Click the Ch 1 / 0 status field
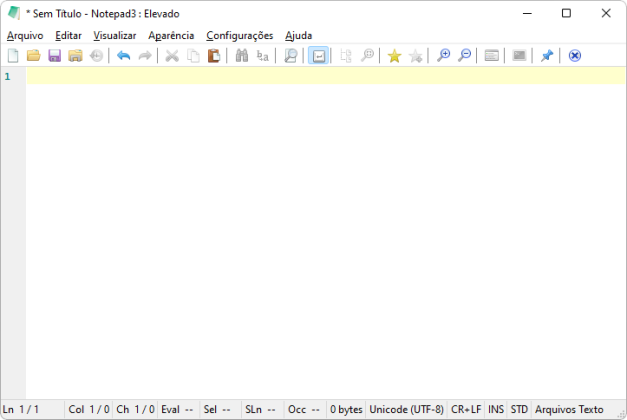The image size is (627, 420). (x=135, y=410)
